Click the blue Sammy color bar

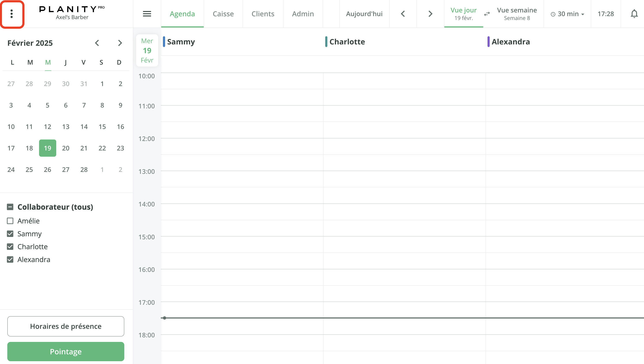coord(164,42)
